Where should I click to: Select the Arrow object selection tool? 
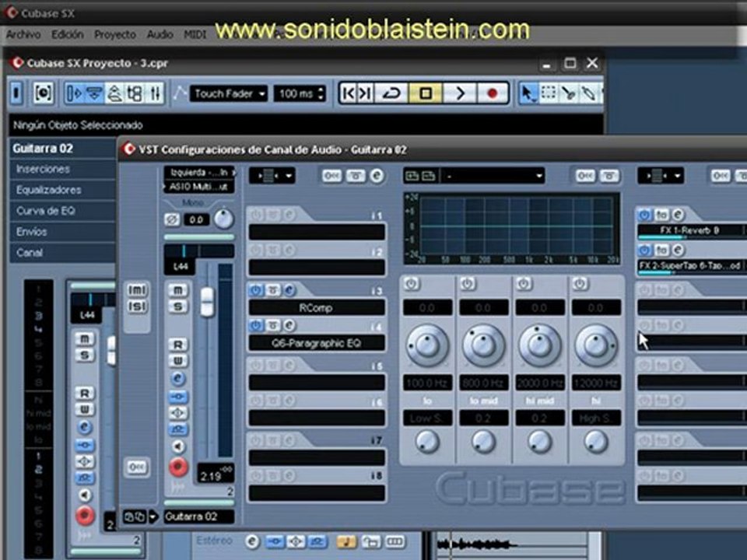click(528, 93)
